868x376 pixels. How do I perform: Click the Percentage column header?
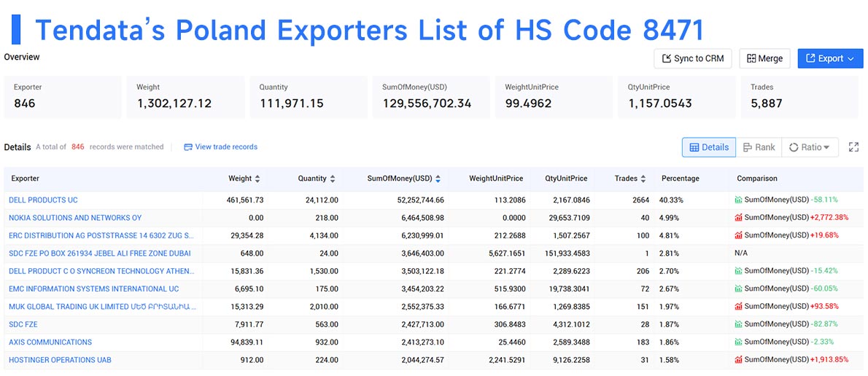681,179
